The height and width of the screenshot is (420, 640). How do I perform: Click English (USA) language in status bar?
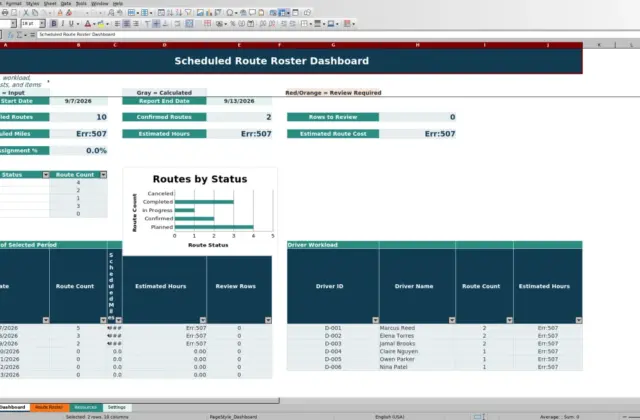[x=389, y=417]
